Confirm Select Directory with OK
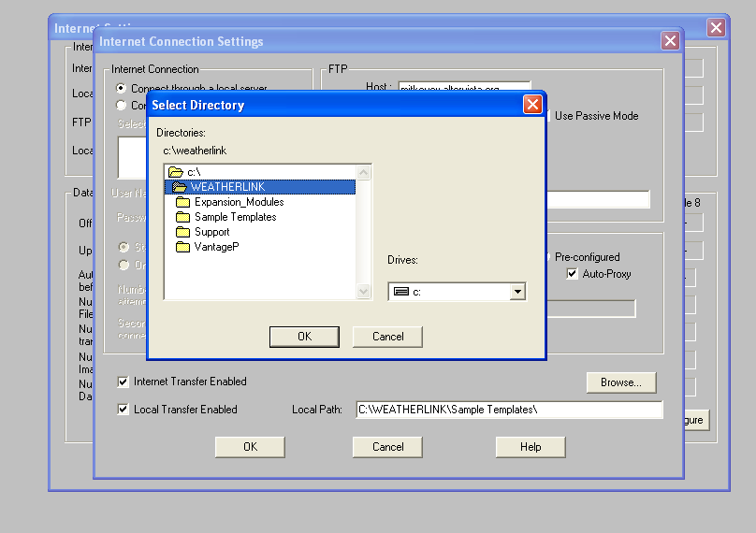The width and height of the screenshot is (756, 533). pos(304,337)
